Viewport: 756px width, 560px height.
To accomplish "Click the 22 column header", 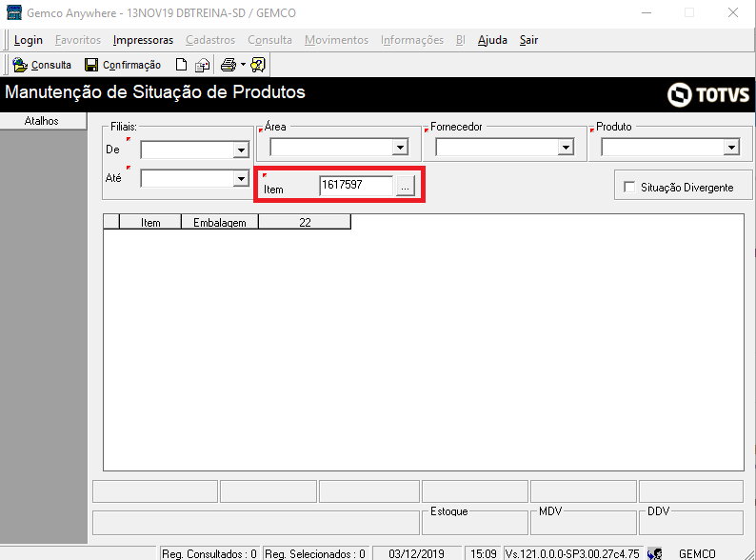I will coord(305,222).
